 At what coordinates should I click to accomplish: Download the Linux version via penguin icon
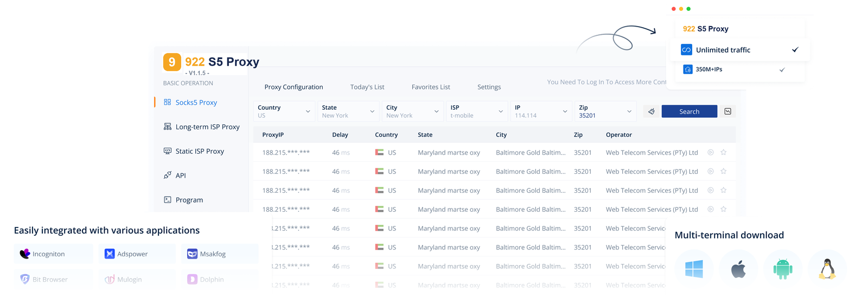[x=827, y=269]
